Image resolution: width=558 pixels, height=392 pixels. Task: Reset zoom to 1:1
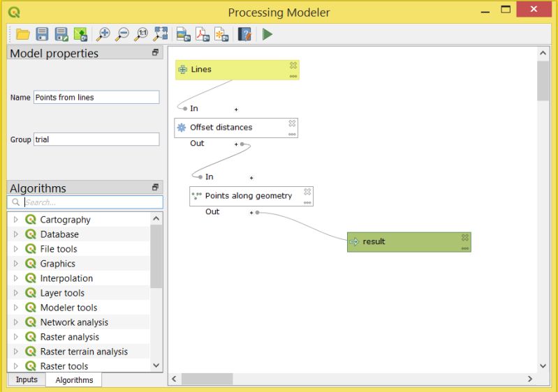(141, 34)
